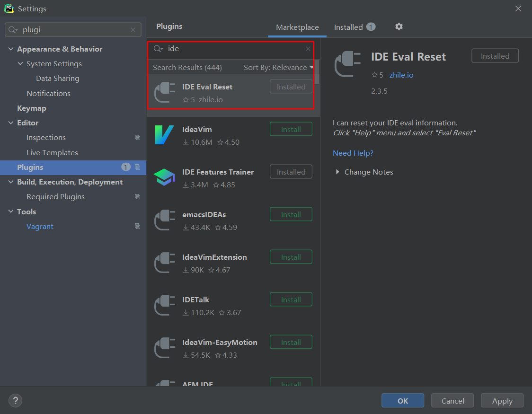Viewport: 532px width, 414px height.
Task: Open the plugins gear settings menu
Action: (x=399, y=26)
